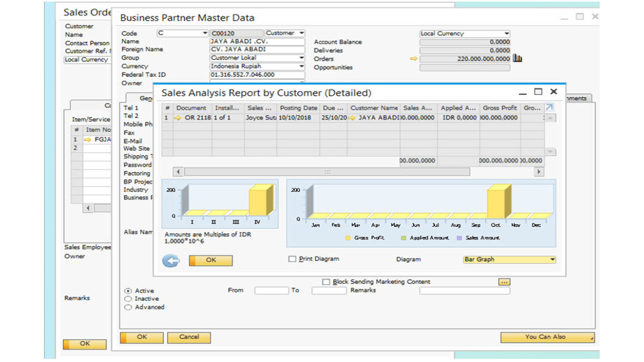The width and height of the screenshot is (644, 362).
Task: Click the Active To date field
Action: (x=329, y=291)
